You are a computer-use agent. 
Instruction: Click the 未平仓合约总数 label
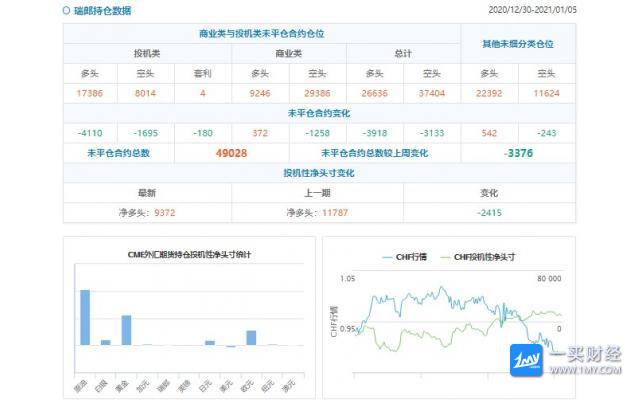118,153
